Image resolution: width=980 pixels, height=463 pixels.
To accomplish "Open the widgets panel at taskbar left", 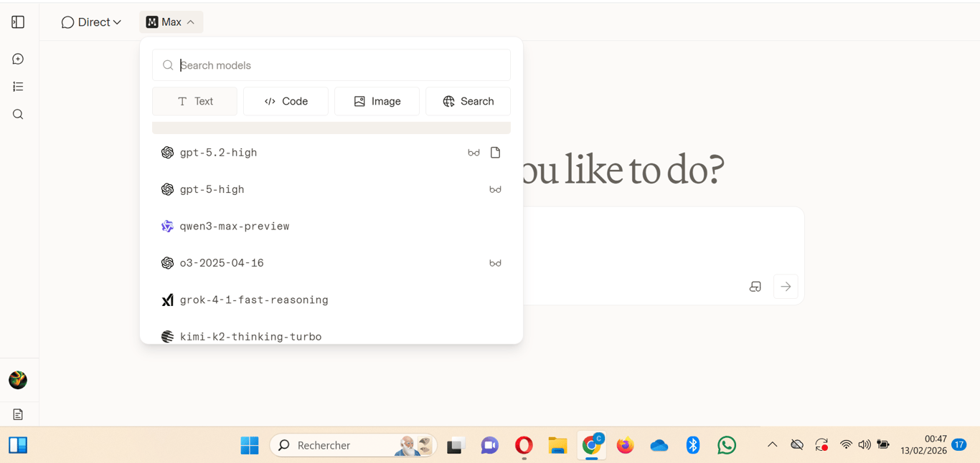I will point(18,445).
